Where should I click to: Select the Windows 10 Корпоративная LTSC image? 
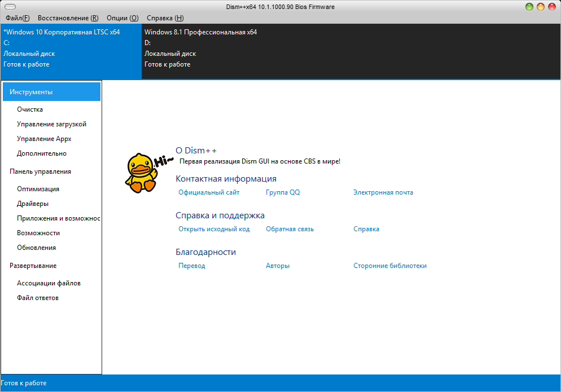click(x=71, y=51)
